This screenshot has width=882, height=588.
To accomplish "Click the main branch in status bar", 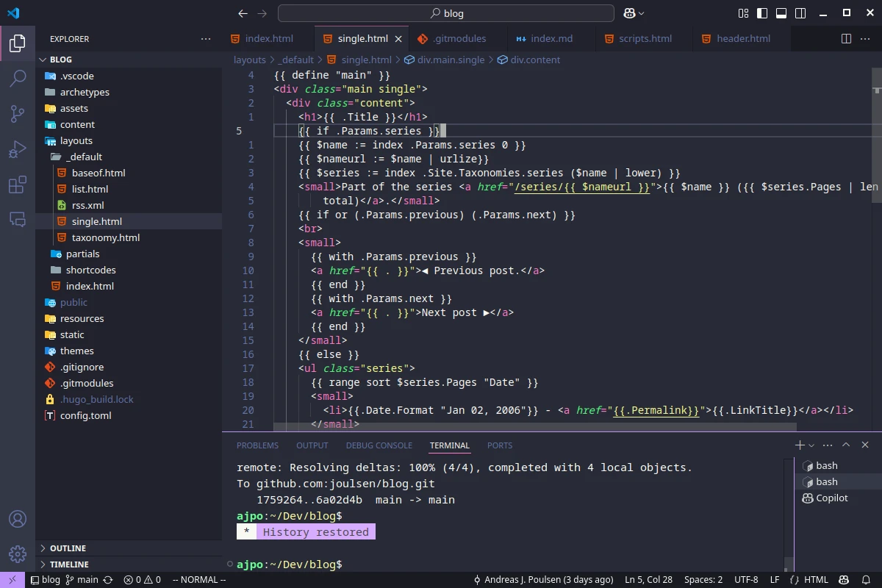I will point(82,580).
